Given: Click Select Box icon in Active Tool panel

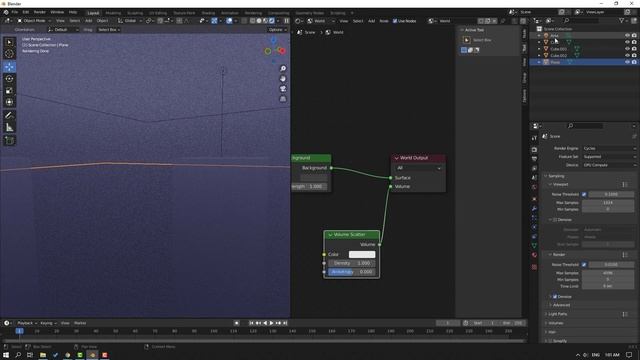Looking at the screenshot, I should tap(467, 40).
